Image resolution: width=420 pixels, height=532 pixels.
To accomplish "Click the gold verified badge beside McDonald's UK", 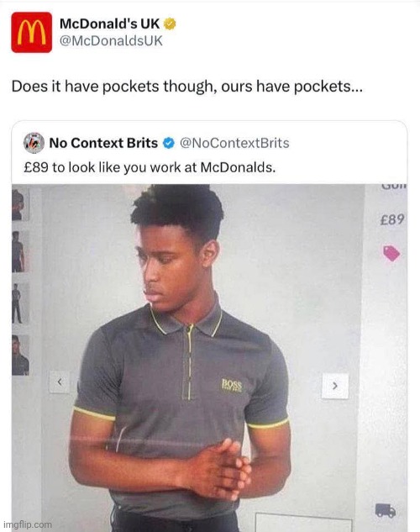I will click(x=170, y=24).
